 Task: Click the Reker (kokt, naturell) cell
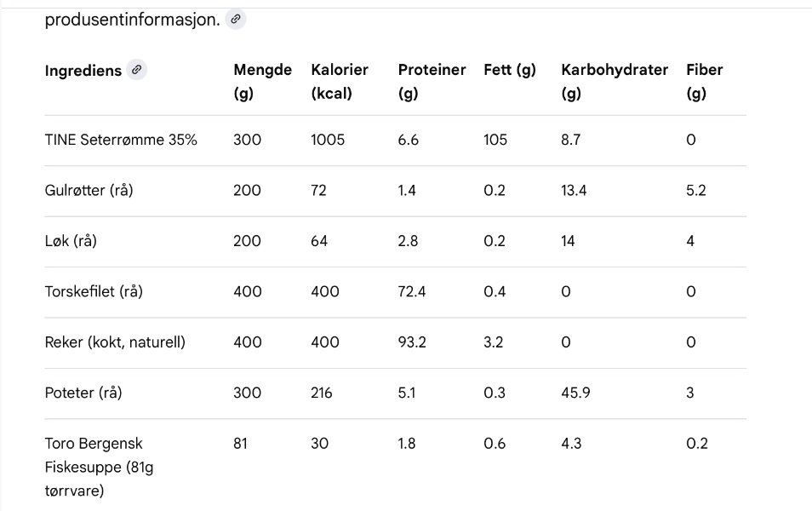(x=115, y=342)
